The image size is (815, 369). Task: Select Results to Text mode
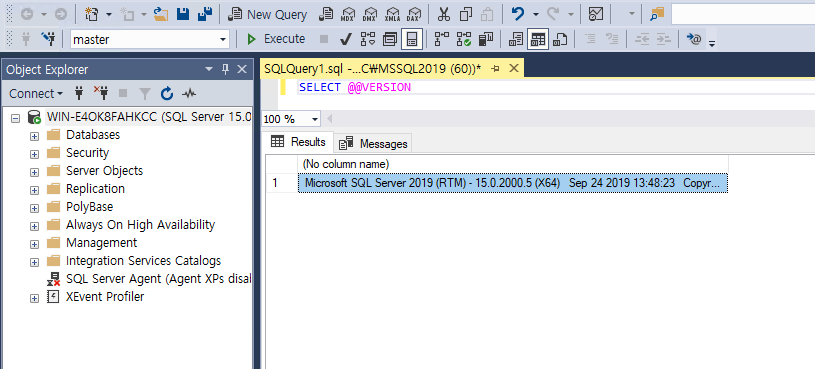point(516,39)
